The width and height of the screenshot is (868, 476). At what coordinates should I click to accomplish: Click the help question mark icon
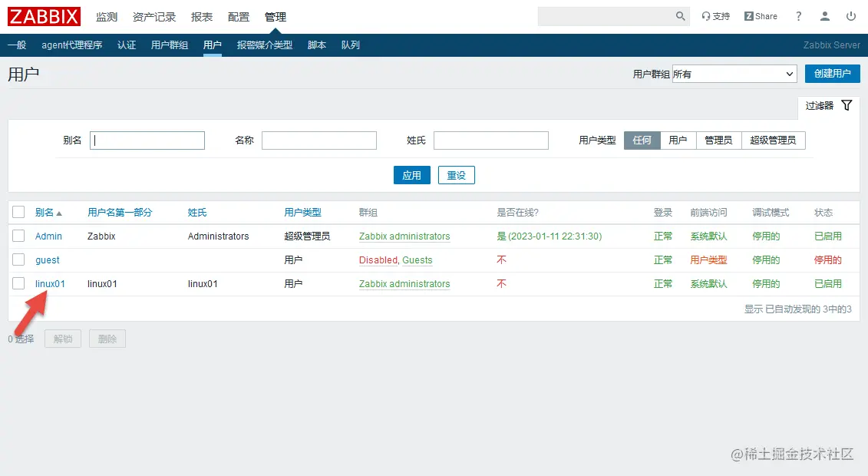798,17
